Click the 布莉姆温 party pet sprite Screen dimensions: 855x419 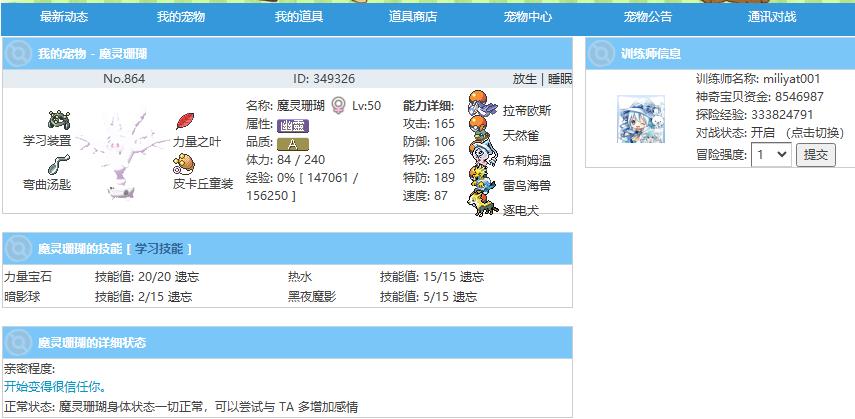pos(482,156)
